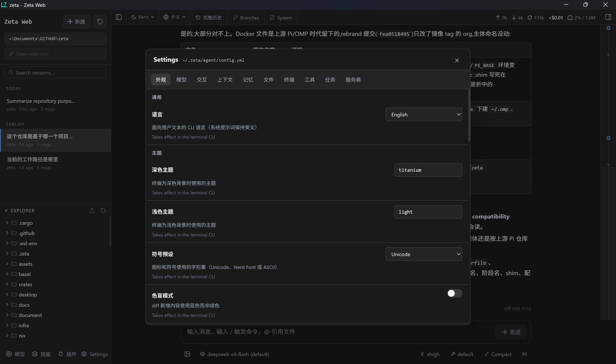Click the second square timeline marker

tap(608, 138)
